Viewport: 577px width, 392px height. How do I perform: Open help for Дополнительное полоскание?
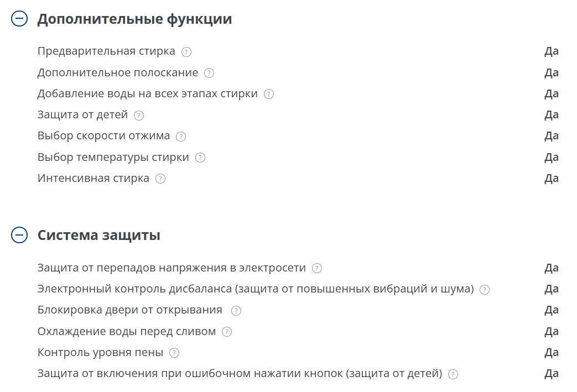click(209, 73)
